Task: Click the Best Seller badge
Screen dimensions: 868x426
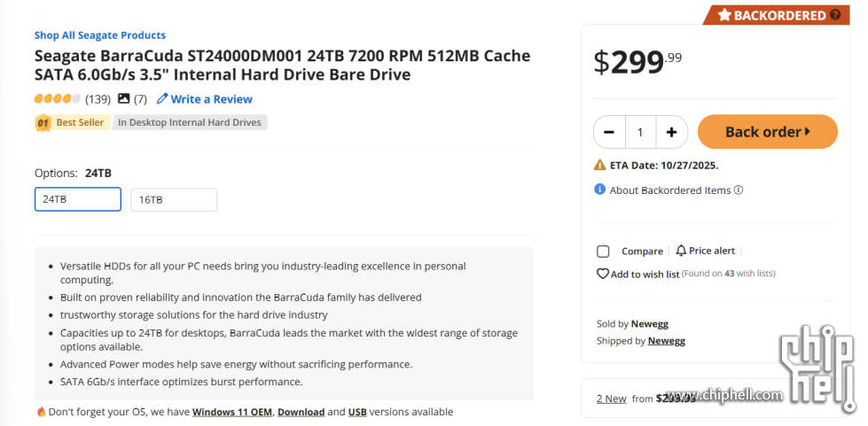Action: click(x=72, y=123)
